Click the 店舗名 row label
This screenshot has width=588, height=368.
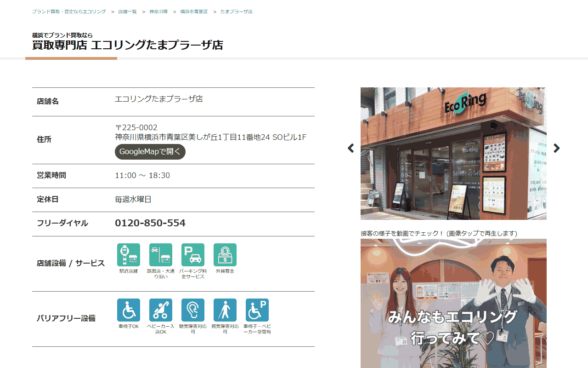[x=48, y=101]
